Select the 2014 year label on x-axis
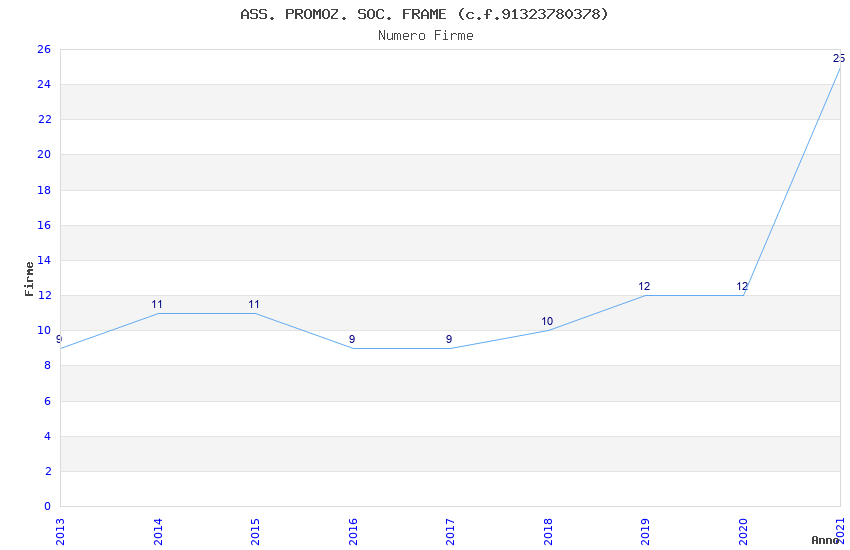The height and width of the screenshot is (550, 850). [158, 532]
